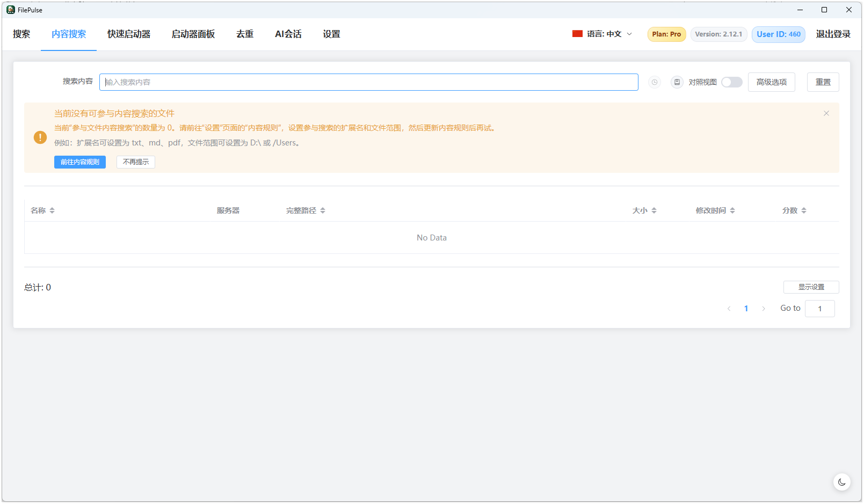Viewport: 864px width, 504px height.
Task: Click 退出登录 to log out
Action: pyautogui.click(x=833, y=34)
